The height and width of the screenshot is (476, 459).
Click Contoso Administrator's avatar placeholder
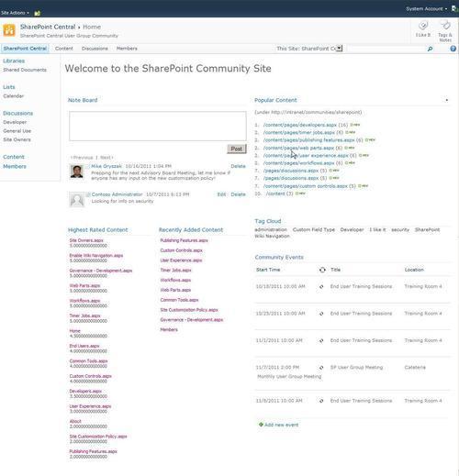pyautogui.click(x=77, y=200)
